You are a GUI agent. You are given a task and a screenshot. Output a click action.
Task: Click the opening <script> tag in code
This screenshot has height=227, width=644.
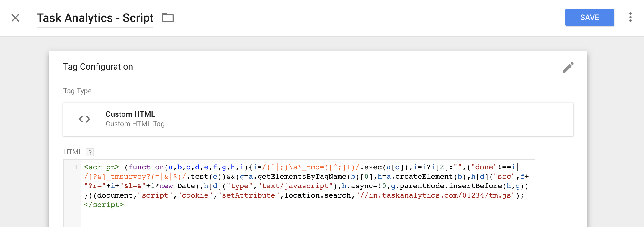coord(102,167)
